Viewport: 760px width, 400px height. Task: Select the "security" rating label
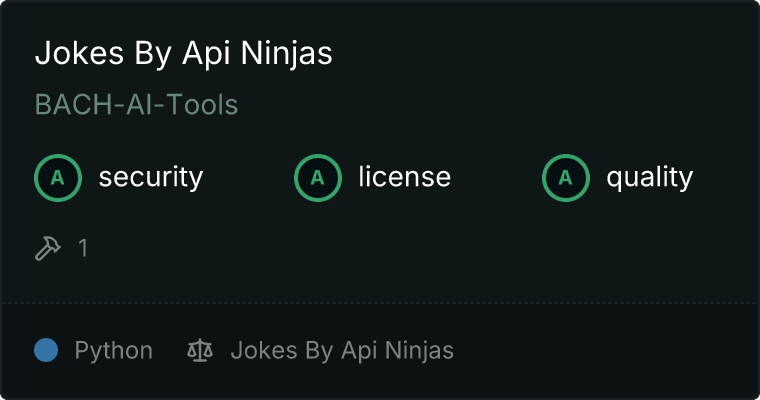150,178
